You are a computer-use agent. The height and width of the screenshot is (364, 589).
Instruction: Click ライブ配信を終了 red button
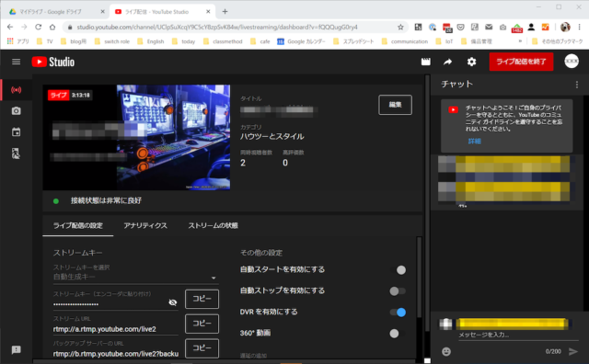[521, 62]
